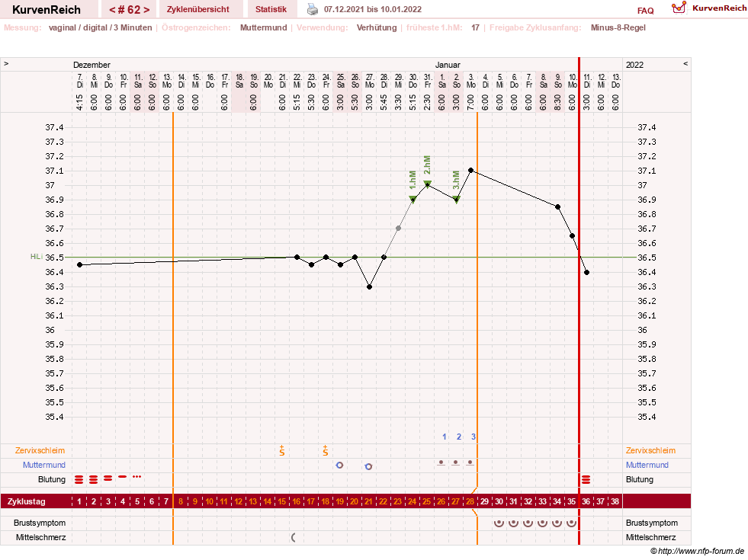Click temperature point at 36.4 on January 11

tap(587, 273)
